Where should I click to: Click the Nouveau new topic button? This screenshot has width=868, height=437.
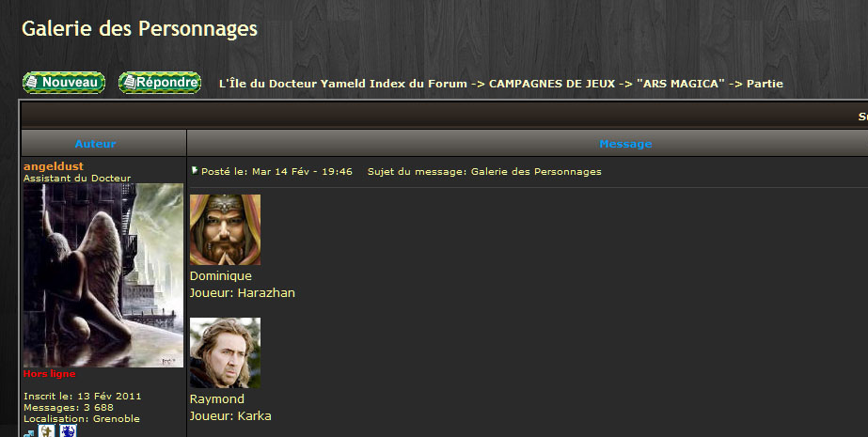point(64,83)
